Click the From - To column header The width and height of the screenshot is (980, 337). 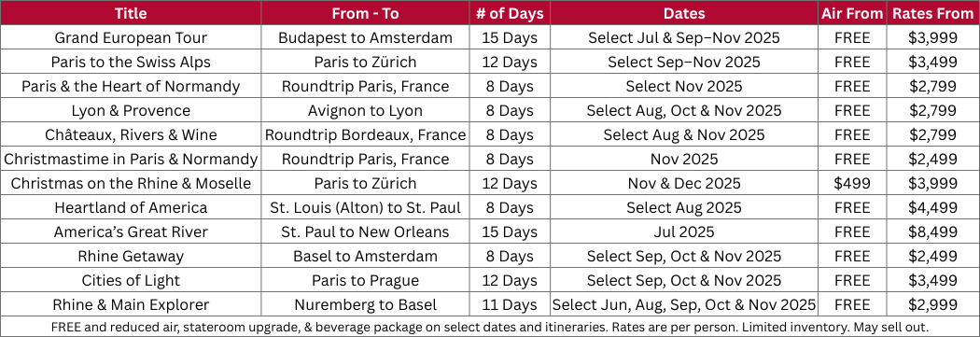coord(365,13)
